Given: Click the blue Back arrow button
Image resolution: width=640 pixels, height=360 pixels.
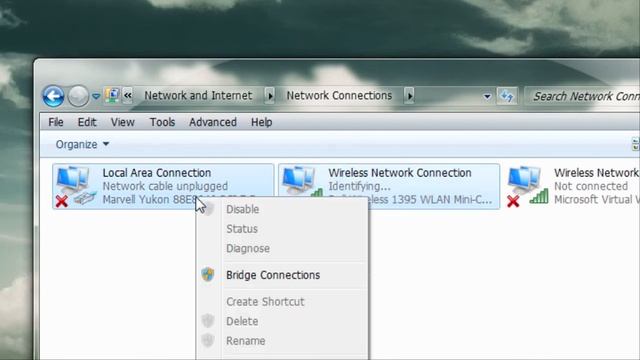Looking at the screenshot, I should pyautogui.click(x=53, y=96).
